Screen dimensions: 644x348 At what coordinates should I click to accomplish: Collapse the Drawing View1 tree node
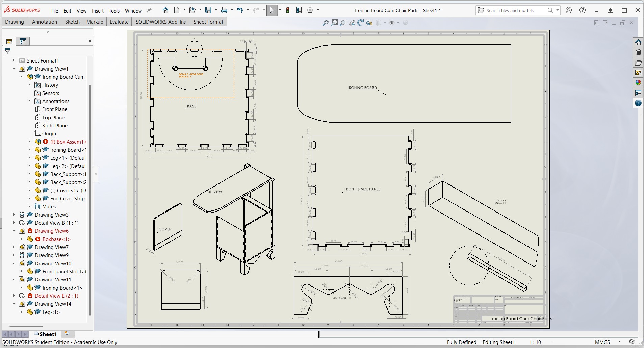pyautogui.click(x=14, y=69)
